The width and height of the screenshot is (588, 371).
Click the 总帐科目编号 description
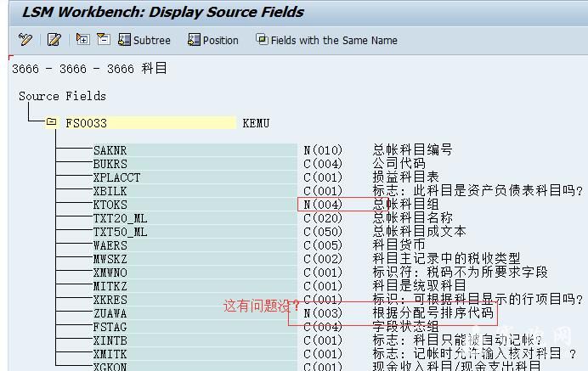pyautogui.click(x=412, y=149)
